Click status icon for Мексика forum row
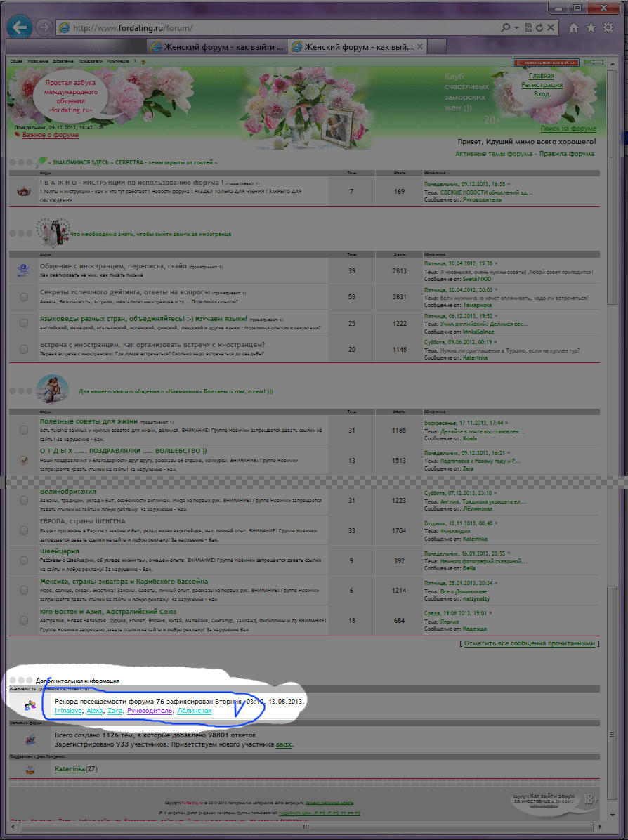 tap(24, 591)
